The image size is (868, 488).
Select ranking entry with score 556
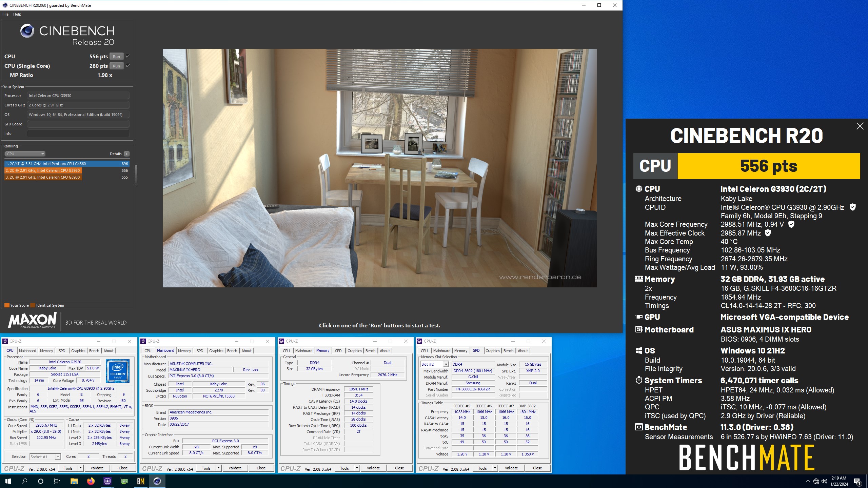click(x=67, y=170)
